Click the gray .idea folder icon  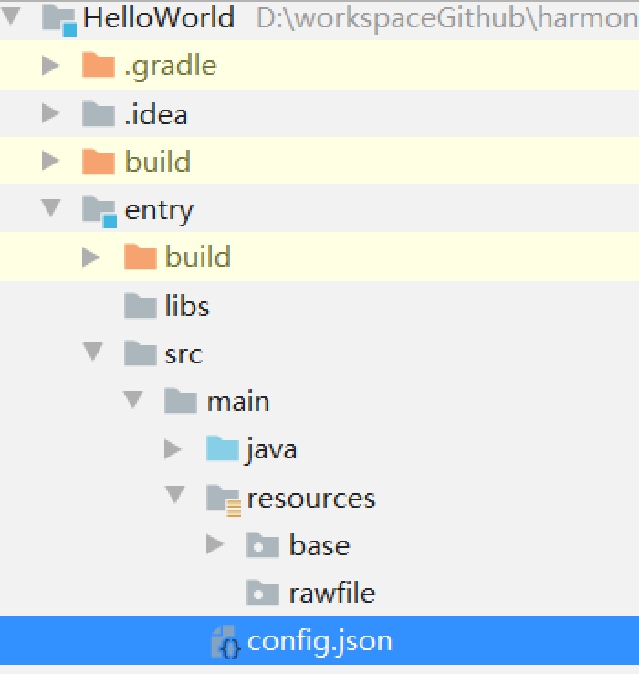pos(98,114)
